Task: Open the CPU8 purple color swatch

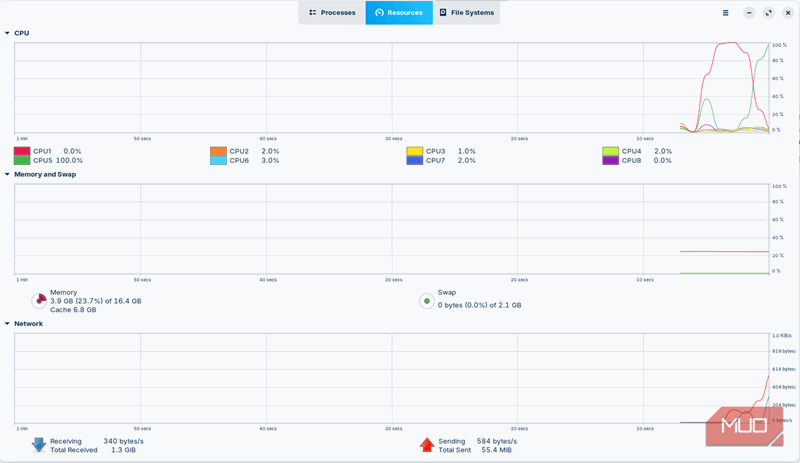Action: (x=611, y=160)
